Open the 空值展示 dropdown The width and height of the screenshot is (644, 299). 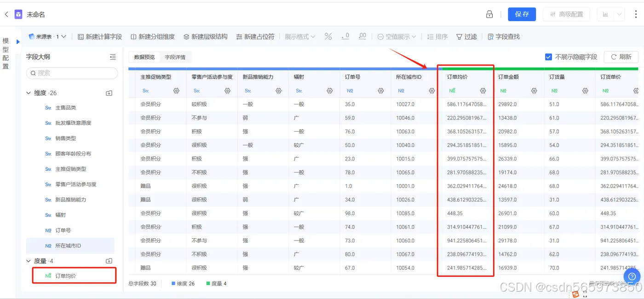pyautogui.click(x=397, y=37)
